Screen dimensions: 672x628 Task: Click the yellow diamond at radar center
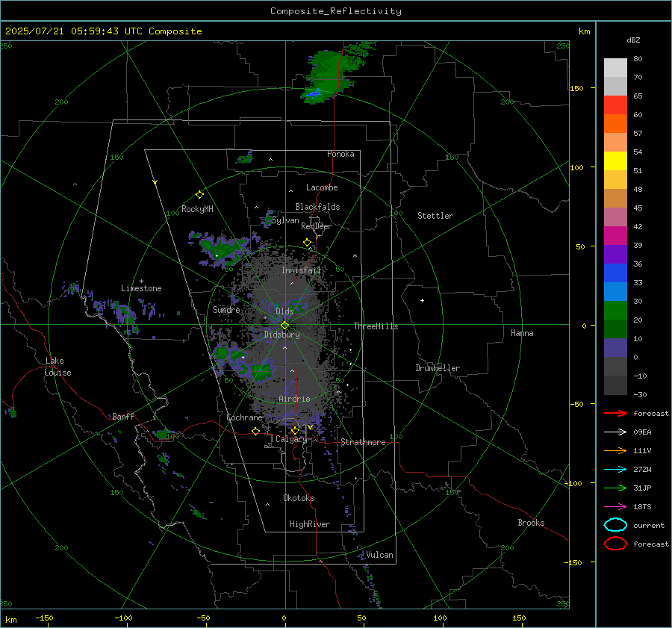tap(284, 326)
